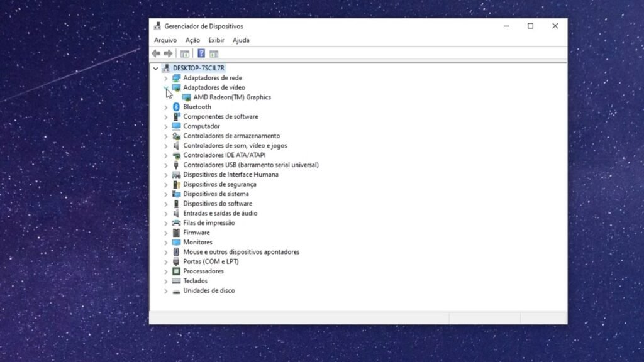Click the speaker icon for Controladores de som
The width and height of the screenshot is (644, 362).
point(176,146)
